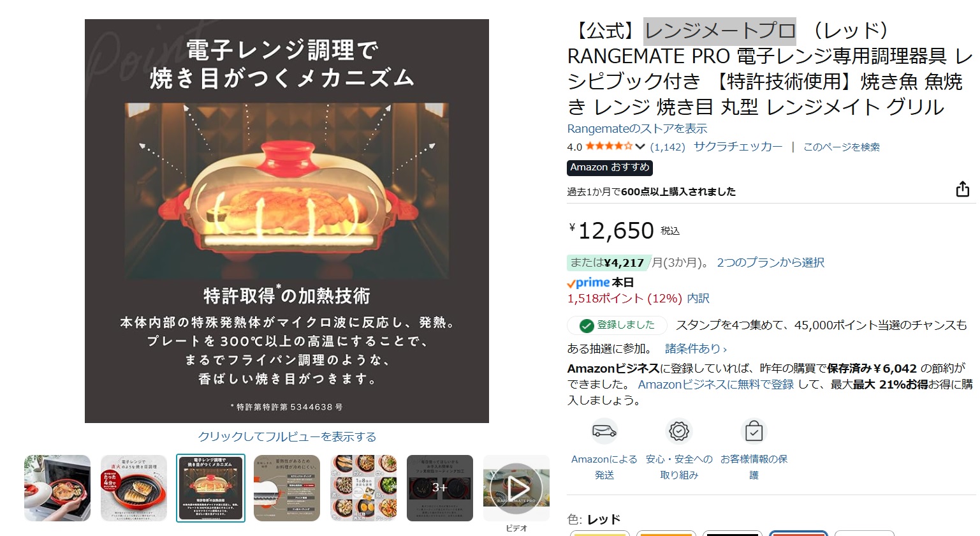Toggle the 登録しました stamp button

click(617, 325)
